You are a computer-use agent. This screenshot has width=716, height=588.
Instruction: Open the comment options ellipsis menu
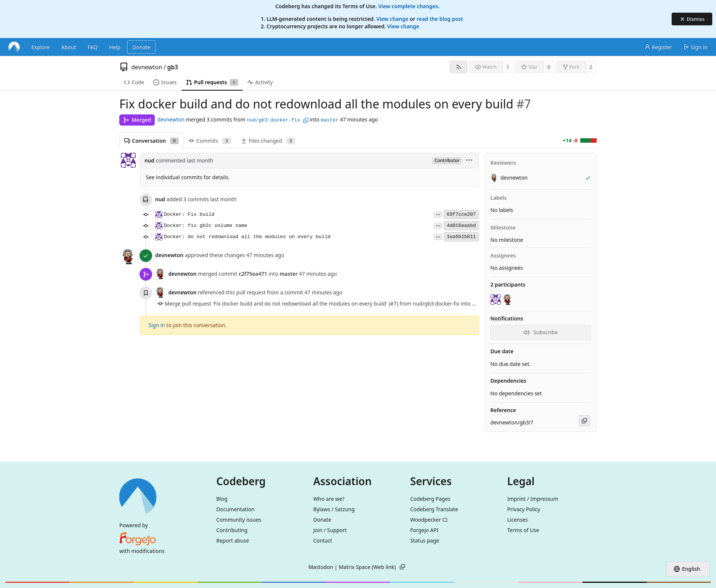pos(469,160)
